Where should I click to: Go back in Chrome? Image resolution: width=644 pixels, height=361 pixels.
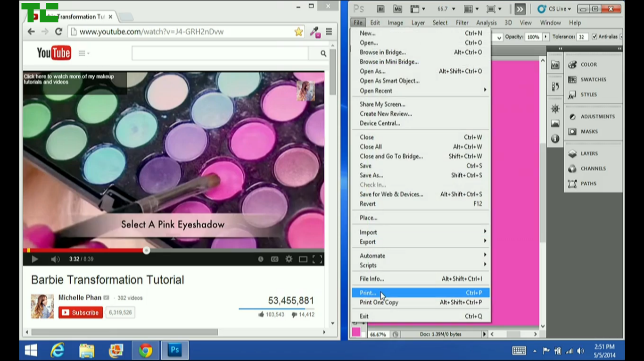tap(31, 32)
